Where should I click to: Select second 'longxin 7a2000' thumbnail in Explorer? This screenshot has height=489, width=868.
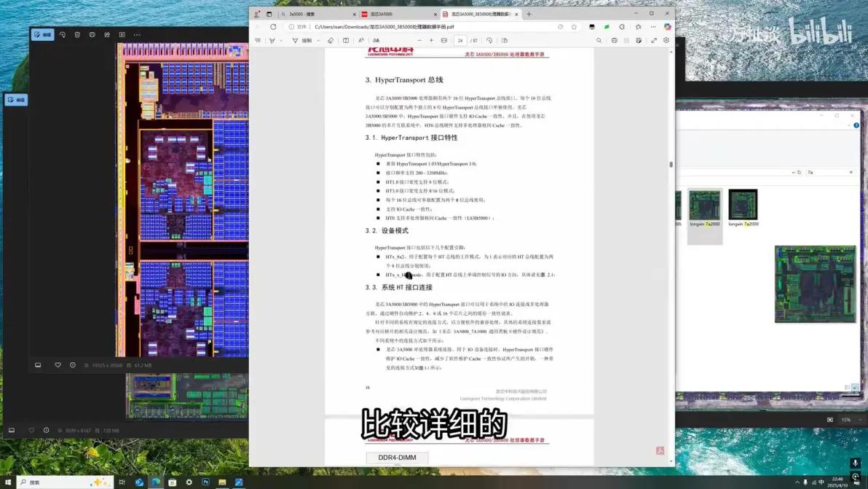[743, 208]
